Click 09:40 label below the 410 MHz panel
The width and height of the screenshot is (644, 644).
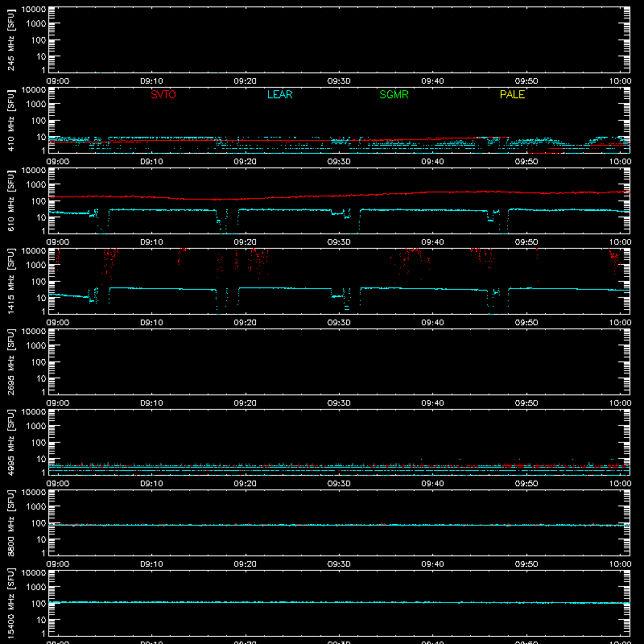point(432,162)
